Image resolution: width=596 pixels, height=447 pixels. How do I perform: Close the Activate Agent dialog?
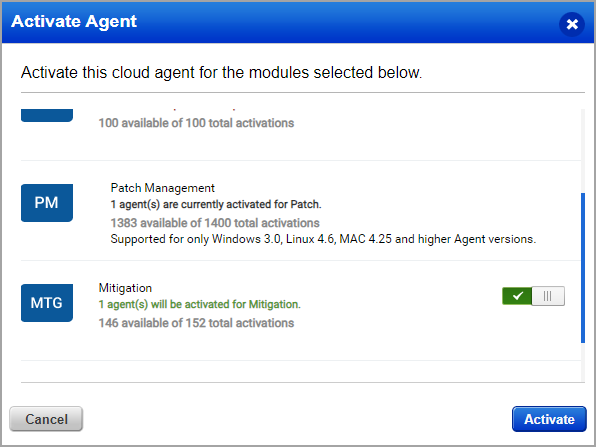572,24
